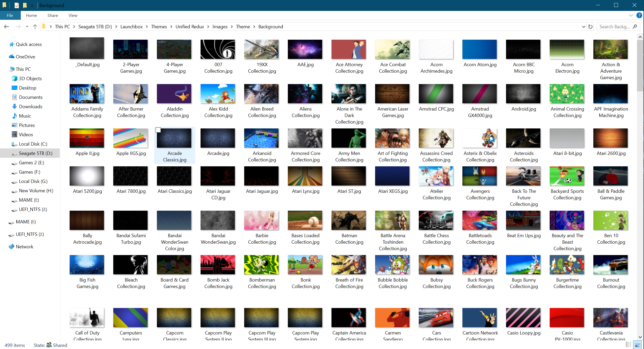Click the scrollbar down arrow
The height and width of the screenshot is (349, 644).
pyautogui.click(x=640, y=337)
